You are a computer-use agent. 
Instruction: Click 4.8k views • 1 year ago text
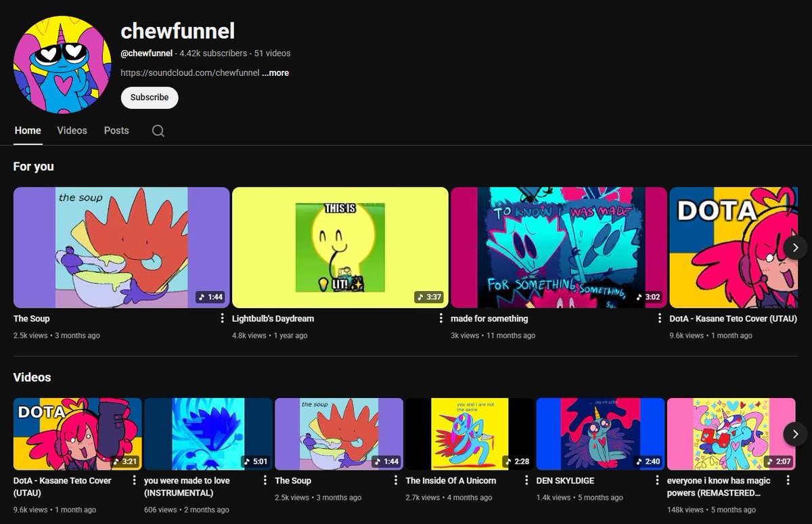click(269, 336)
